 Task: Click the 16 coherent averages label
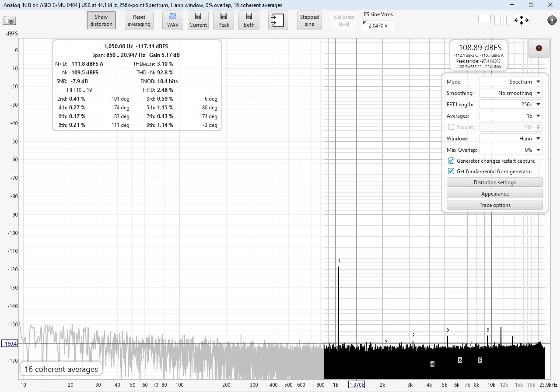[x=61, y=369]
